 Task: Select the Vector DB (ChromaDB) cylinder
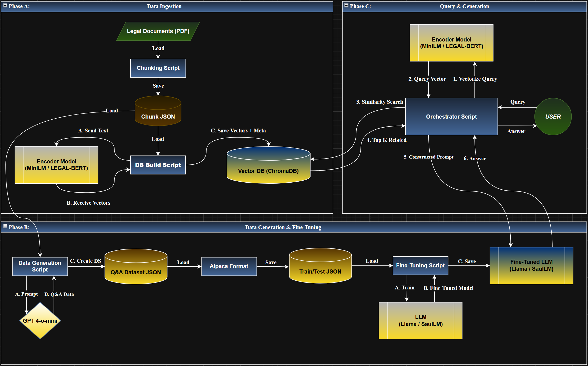(x=269, y=165)
